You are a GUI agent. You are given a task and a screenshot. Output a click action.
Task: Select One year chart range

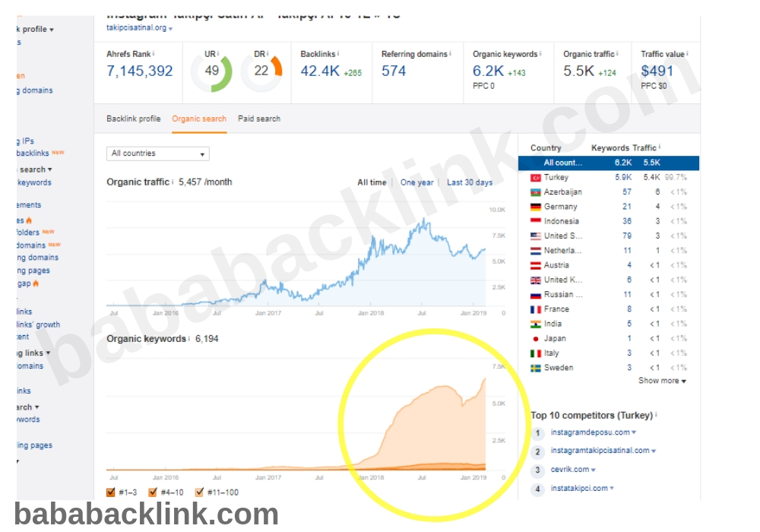[416, 182]
